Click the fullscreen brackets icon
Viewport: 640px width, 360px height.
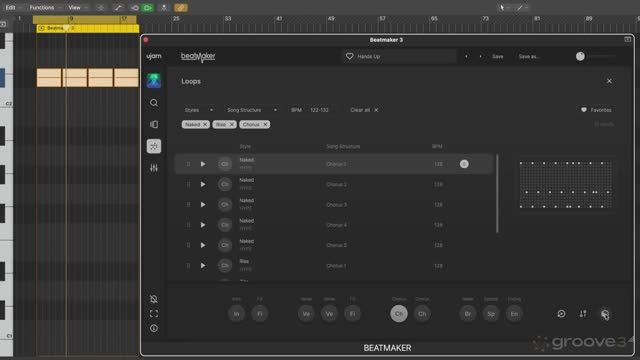point(154,313)
